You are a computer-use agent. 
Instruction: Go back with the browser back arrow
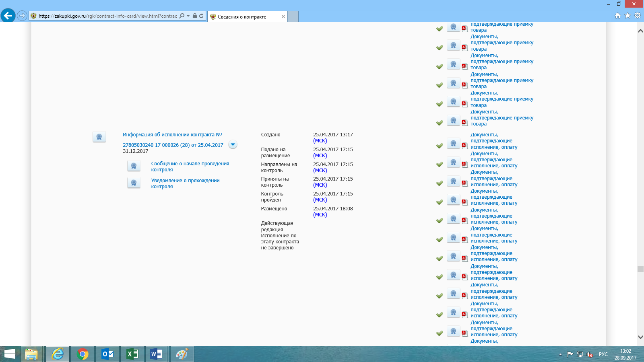pos(8,16)
